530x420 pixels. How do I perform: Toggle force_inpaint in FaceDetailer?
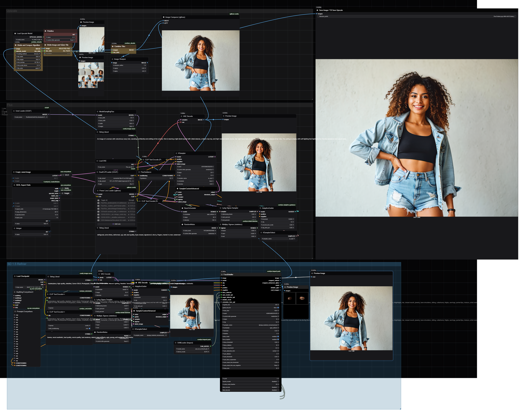coord(251,339)
